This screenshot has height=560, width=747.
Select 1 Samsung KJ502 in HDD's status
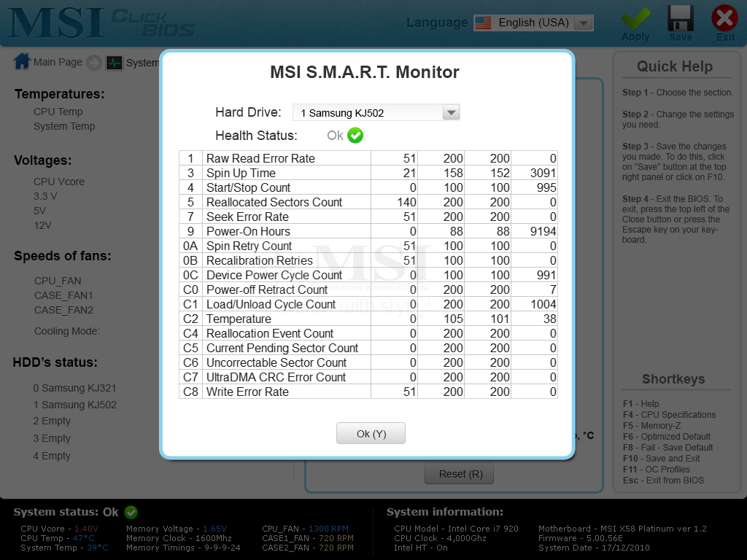pyautogui.click(x=75, y=405)
